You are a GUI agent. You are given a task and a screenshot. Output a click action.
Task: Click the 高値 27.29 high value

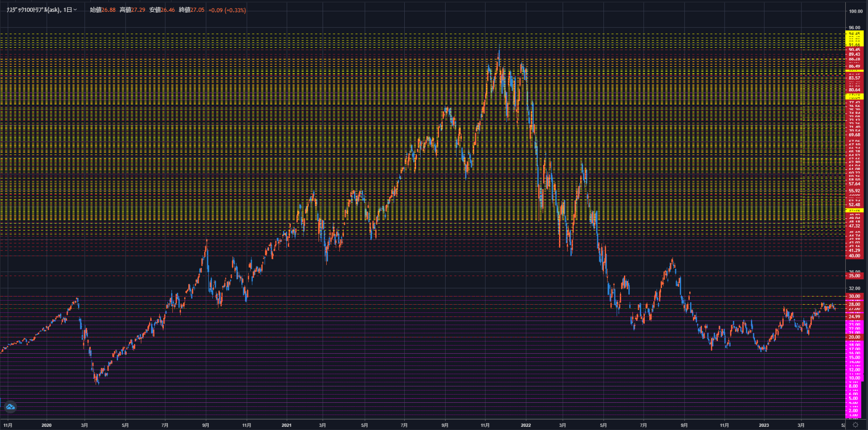pos(132,10)
